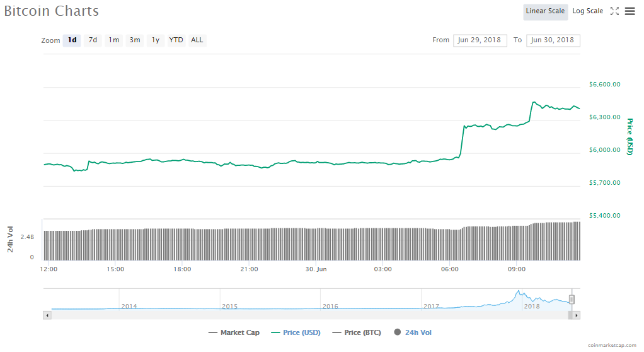Click navigator scrollbar left arrow
The width and height of the screenshot is (644, 352).
47,315
